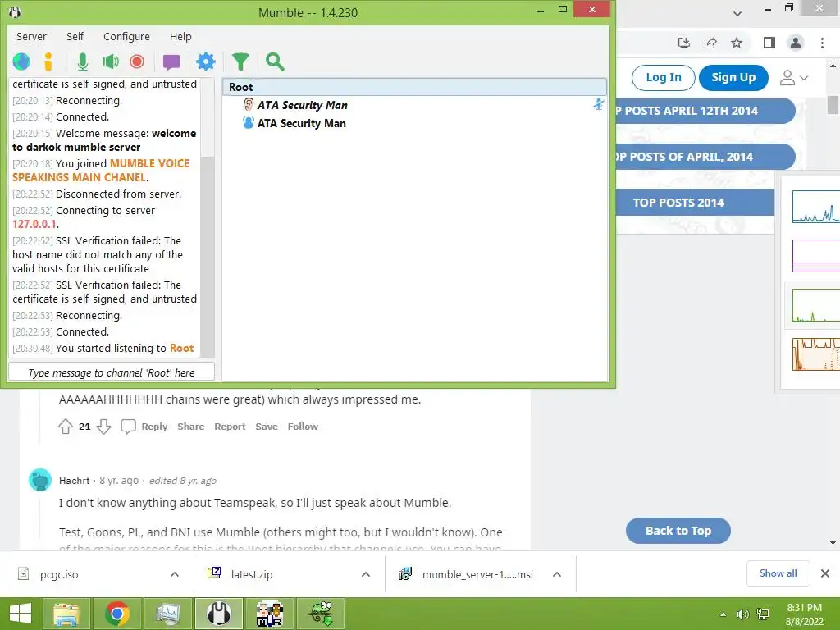Image resolution: width=840 pixels, height=630 pixels.
Task: Click the ear listener icon beside ATA Security Man
Action: [x=249, y=104]
